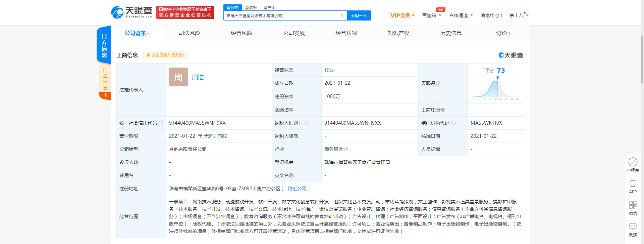Open the 小程序 mini-program icon
Viewport: 644px width, 244px height.
[633, 162]
